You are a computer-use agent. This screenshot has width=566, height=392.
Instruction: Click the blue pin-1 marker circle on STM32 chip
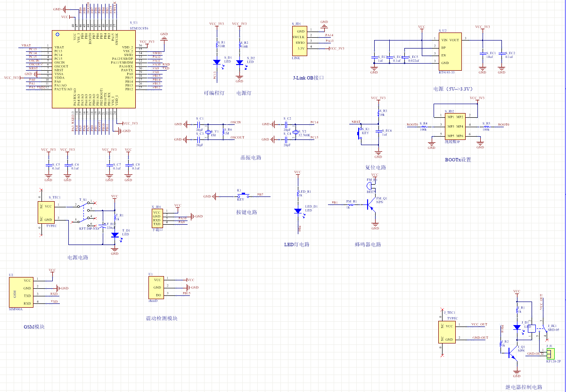click(57, 34)
